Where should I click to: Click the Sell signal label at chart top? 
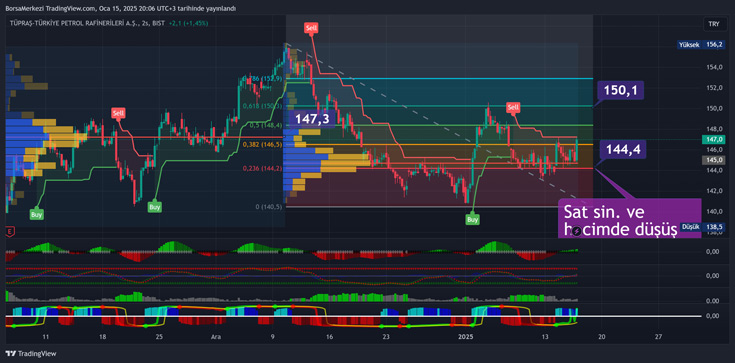point(312,28)
